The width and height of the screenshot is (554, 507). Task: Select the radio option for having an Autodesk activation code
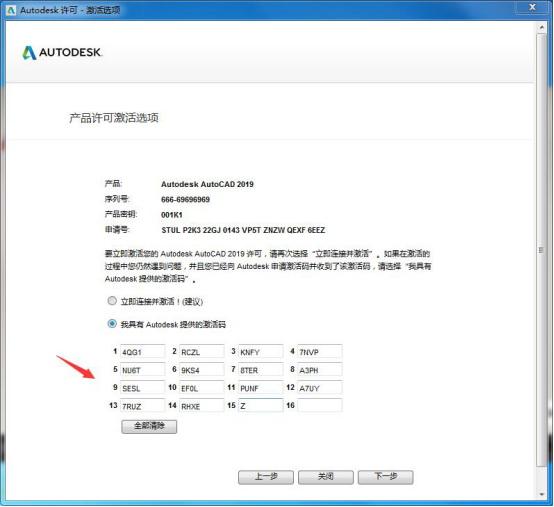pyautogui.click(x=112, y=324)
